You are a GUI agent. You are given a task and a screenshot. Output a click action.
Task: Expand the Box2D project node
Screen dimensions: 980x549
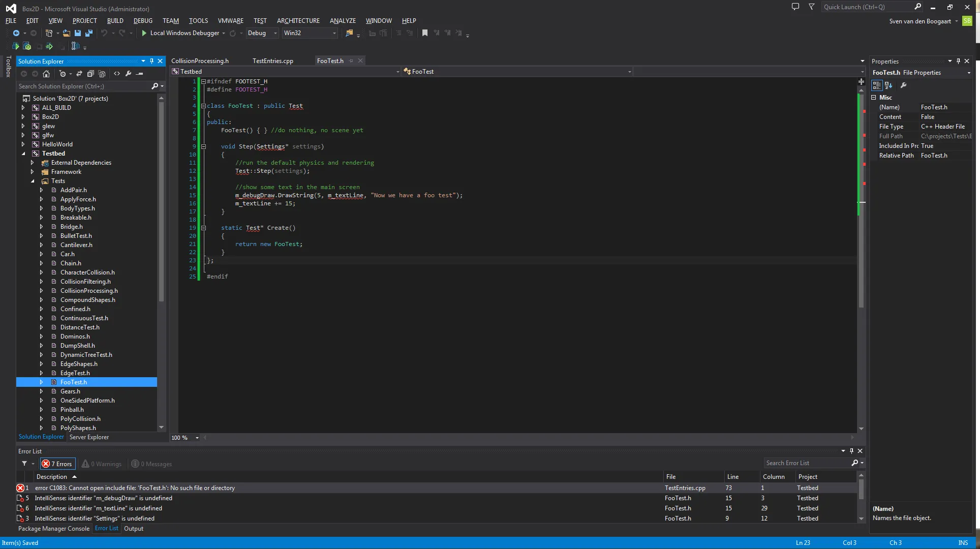pos(23,117)
